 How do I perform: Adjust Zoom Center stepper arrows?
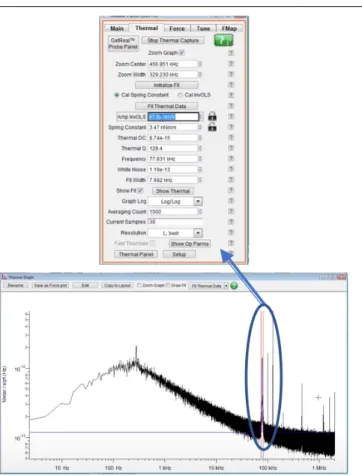click(200, 64)
